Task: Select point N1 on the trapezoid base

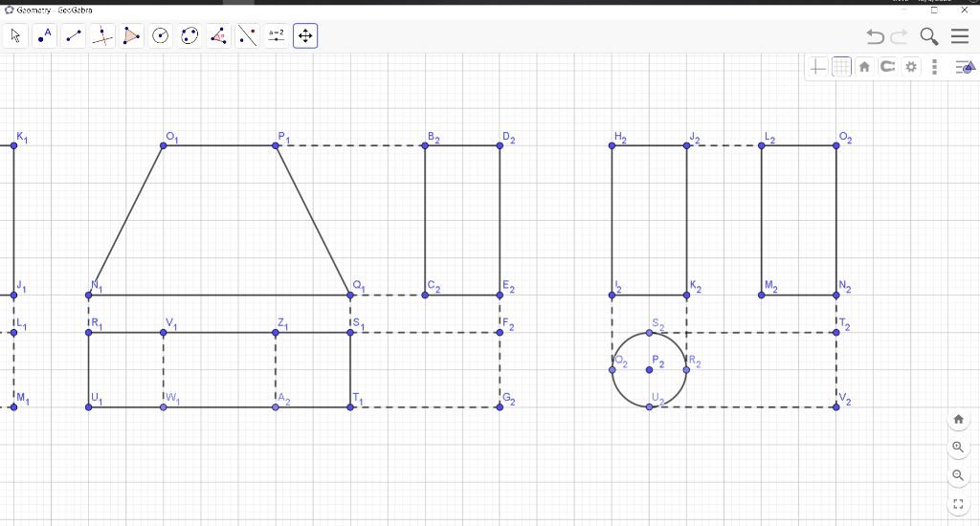Action: (x=89, y=295)
